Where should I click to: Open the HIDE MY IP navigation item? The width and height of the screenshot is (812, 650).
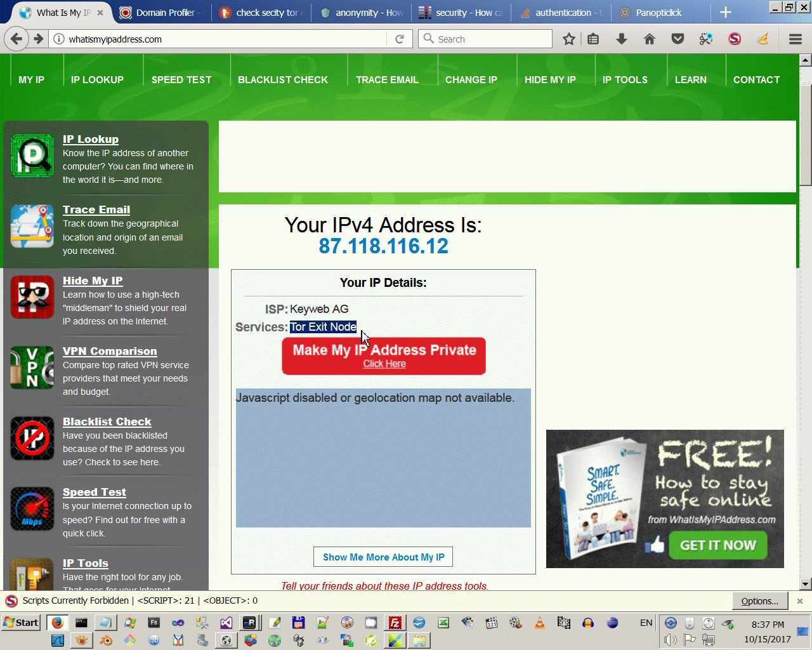coord(550,80)
